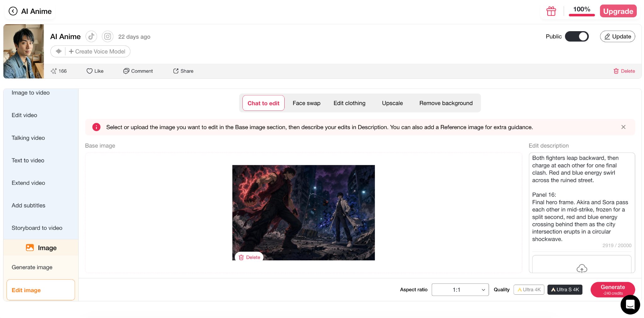Screen dimensions: 644x318
Task: Open Edit video in sidebar
Action: pyautogui.click(x=24, y=115)
